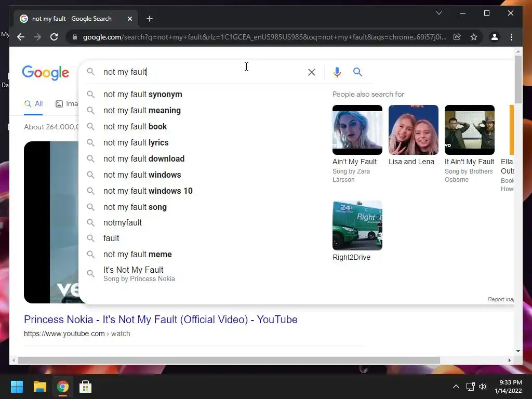Show hidden system tray icons
The image size is (532, 399).
[456, 387]
